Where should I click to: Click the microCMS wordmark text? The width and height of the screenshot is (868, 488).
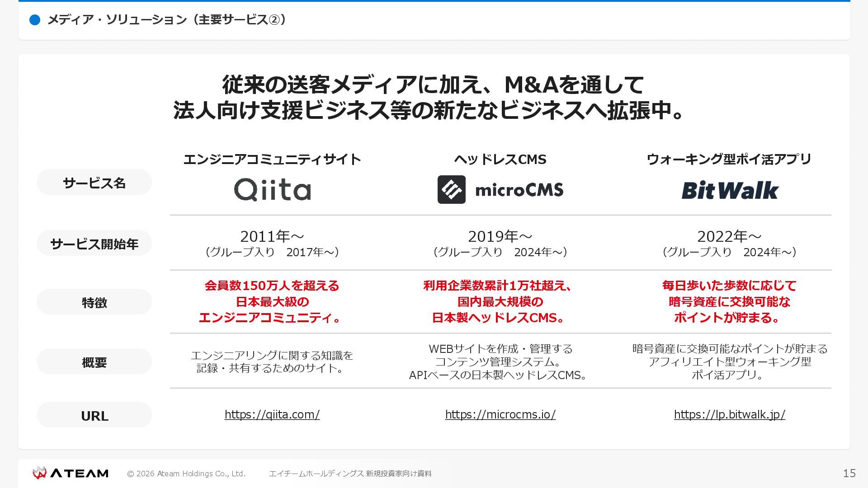(519, 190)
